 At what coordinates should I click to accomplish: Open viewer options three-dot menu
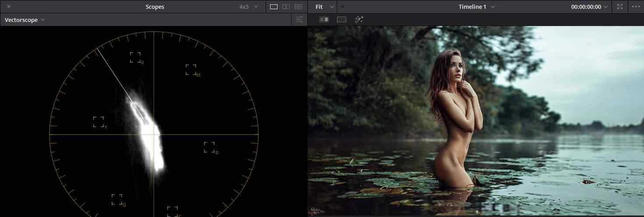tap(636, 7)
